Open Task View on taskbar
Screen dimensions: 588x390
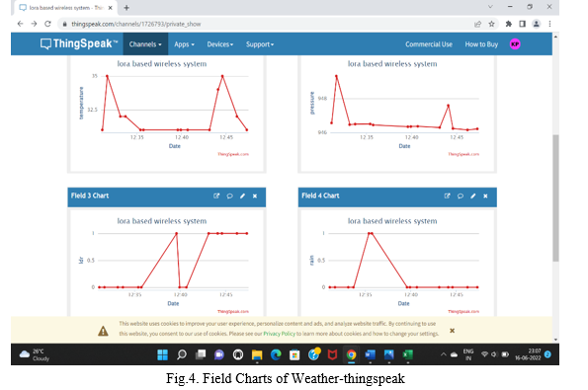(x=201, y=354)
